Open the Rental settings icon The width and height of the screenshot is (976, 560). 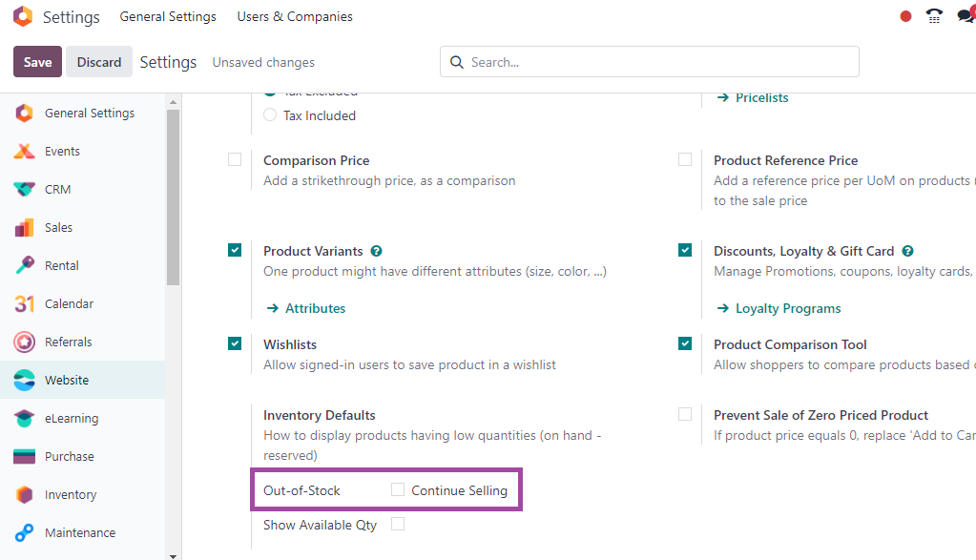tap(25, 265)
